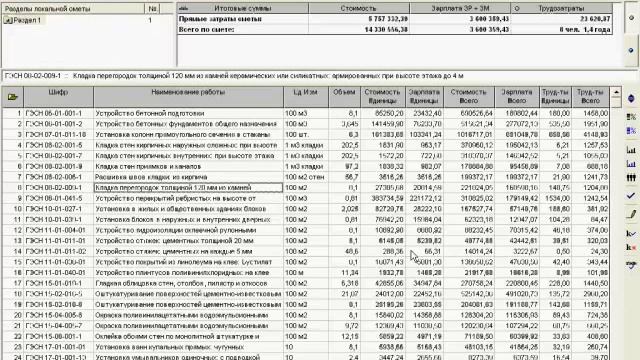Click code ГЭСН 11-01-004-01 in row 12
640x360 pixels.
point(56,230)
